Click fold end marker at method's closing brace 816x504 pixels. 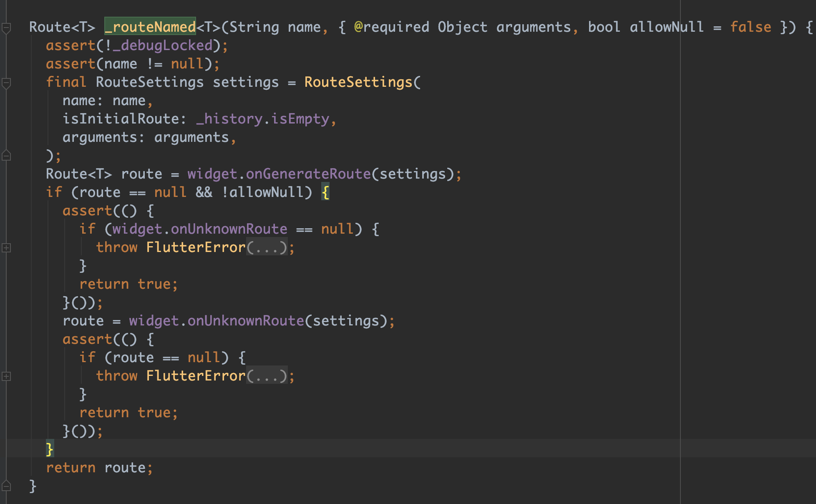[x=6, y=486]
